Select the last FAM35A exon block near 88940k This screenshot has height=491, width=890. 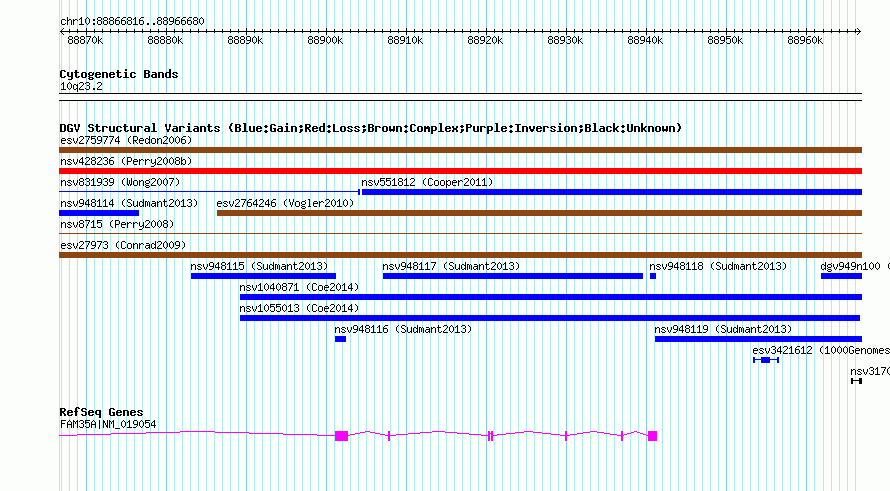652,436
